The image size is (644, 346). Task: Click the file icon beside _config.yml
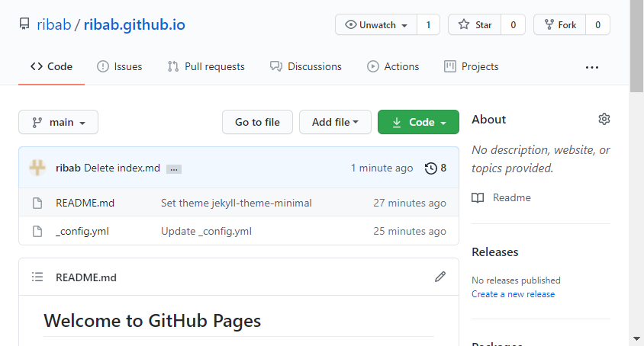37,231
